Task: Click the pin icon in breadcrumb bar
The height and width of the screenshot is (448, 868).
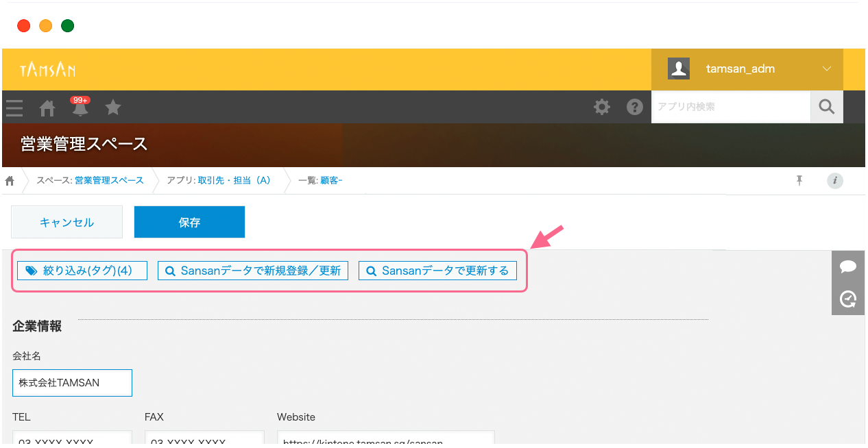Action: point(799,180)
